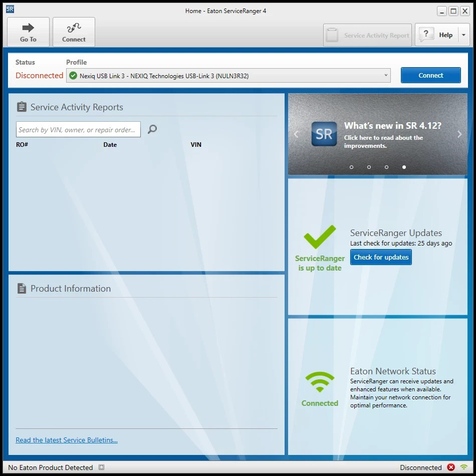Sort reports by the Date column header
The image size is (476, 476).
tap(110, 144)
